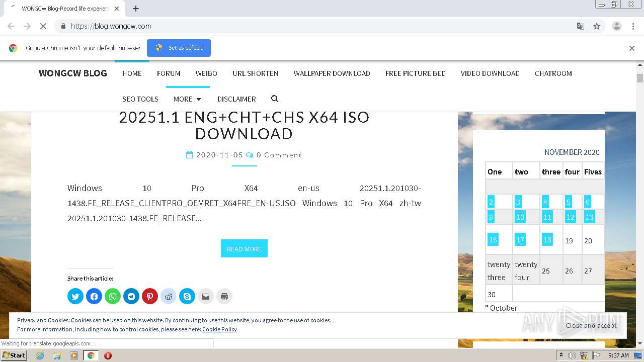The height and width of the screenshot is (362, 644).
Task: Click WONGCW BLOG site title
Action: [x=73, y=73]
